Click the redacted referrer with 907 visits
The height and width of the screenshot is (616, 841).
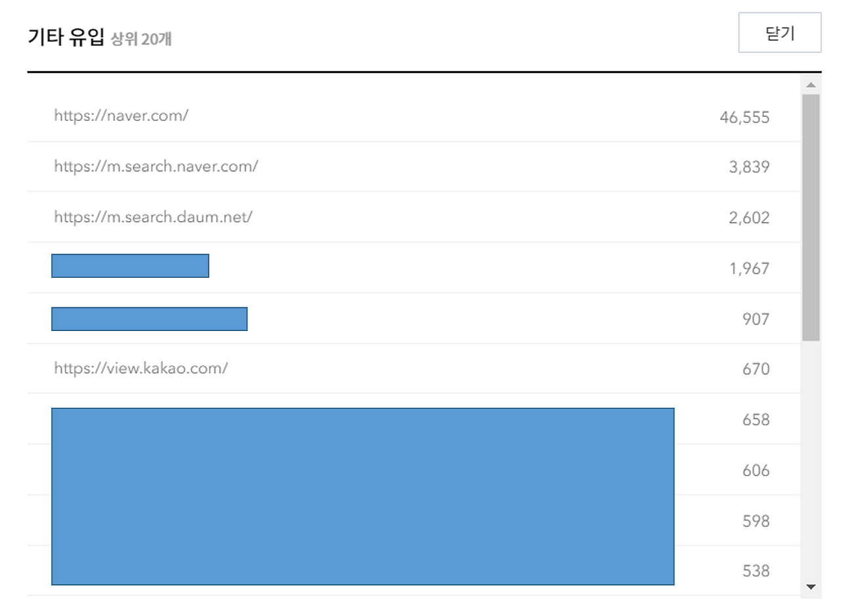coord(149,319)
